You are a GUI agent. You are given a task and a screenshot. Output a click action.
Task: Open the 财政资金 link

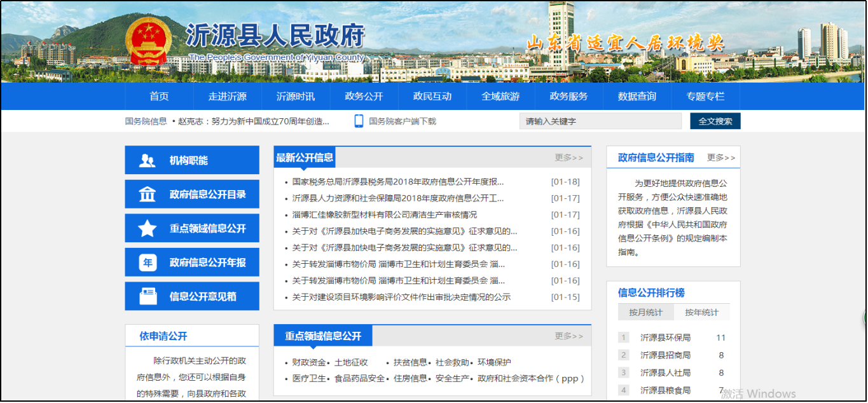point(308,362)
